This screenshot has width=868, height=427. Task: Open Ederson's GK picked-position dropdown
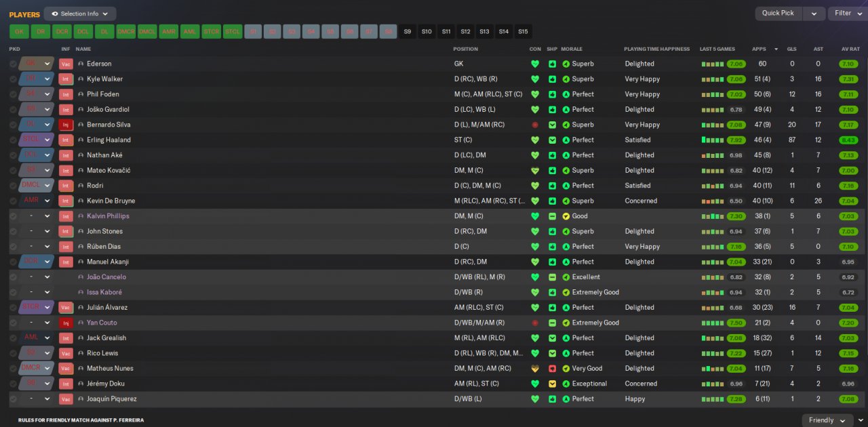(36, 64)
